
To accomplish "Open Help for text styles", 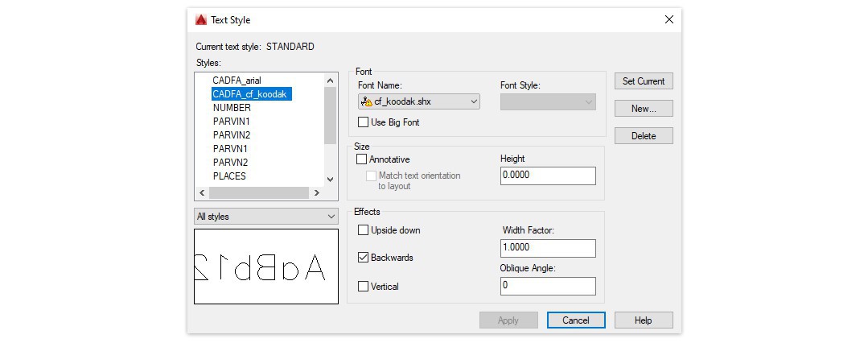I will (644, 320).
